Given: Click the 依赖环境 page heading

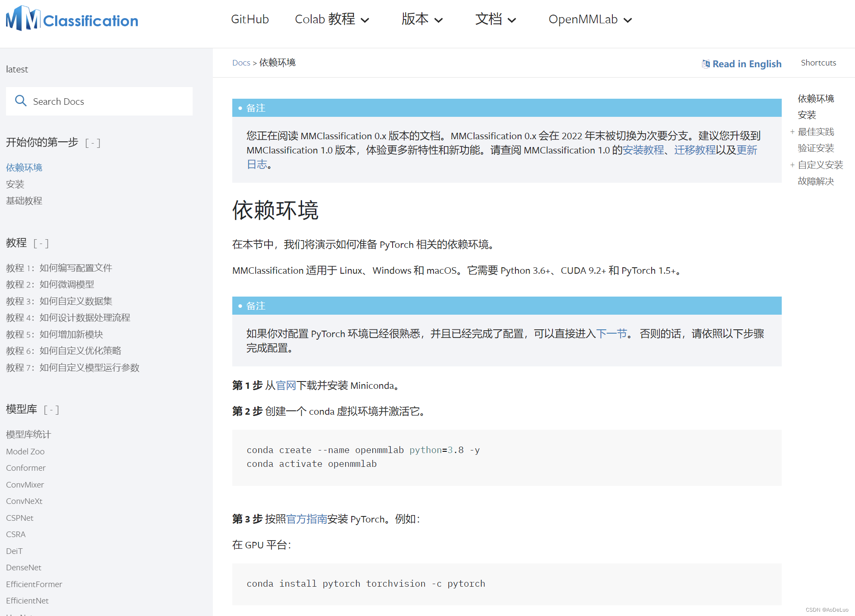Looking at the screenshot, I should click(275, 210).
